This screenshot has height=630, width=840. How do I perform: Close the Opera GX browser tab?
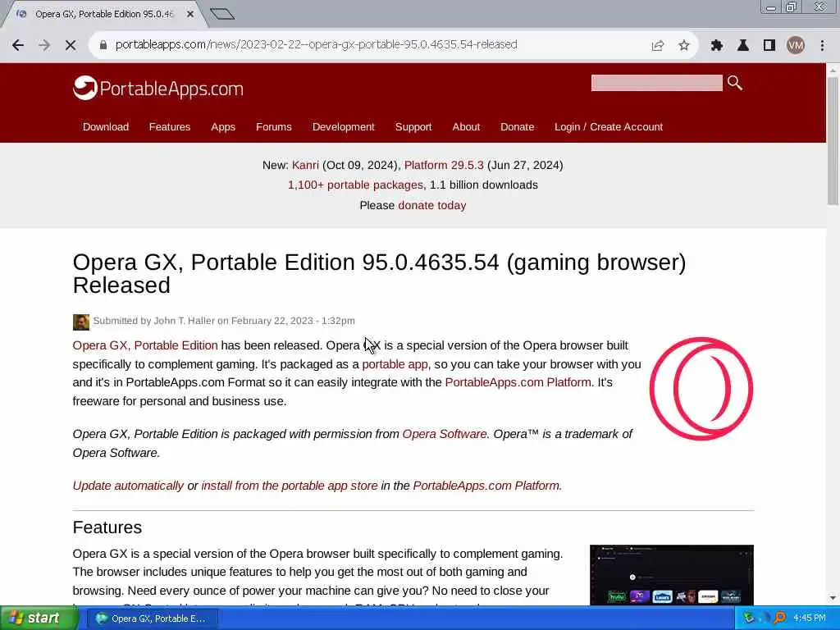point(190,14)
